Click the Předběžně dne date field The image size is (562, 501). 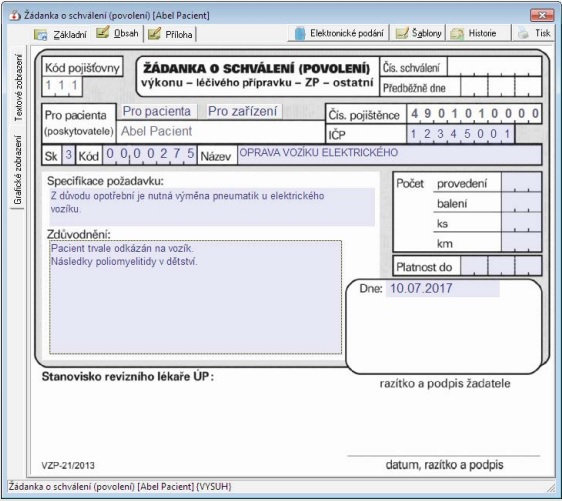(501, 87)
